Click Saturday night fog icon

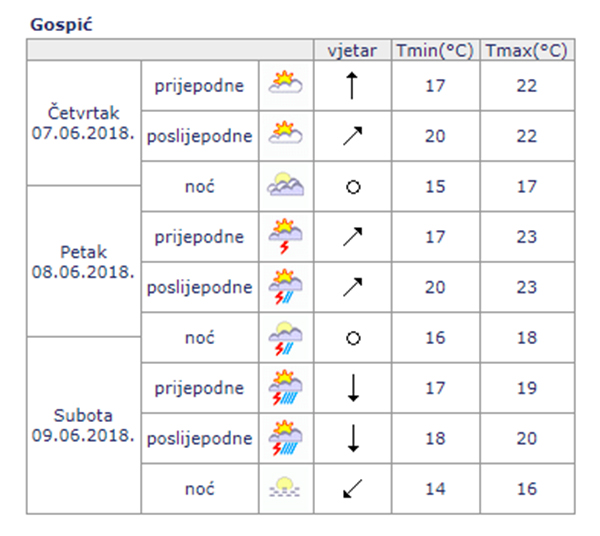coord(286,489)
